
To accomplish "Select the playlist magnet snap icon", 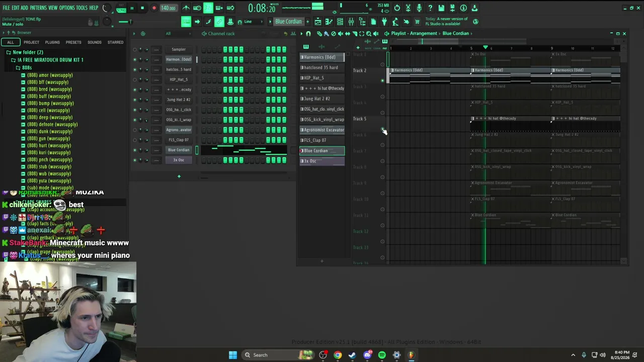I will (x=308, y=34).
